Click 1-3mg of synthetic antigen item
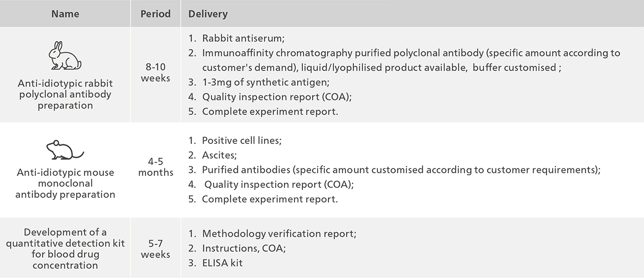644x278 pixels. (x=259, y=82)
